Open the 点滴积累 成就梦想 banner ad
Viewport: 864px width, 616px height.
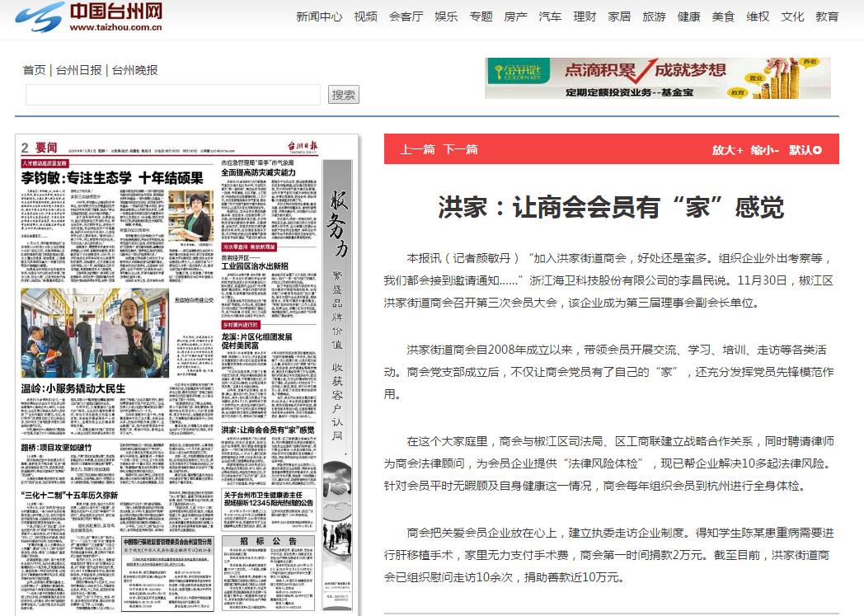[658, 78]
